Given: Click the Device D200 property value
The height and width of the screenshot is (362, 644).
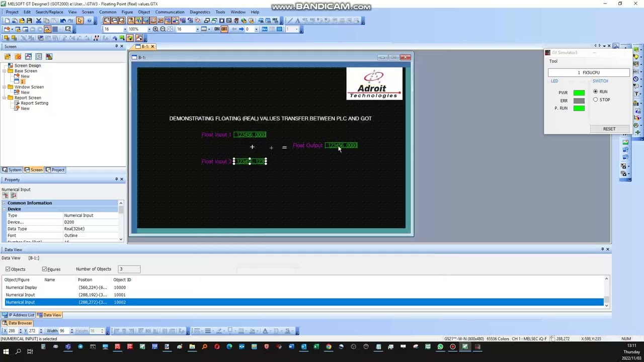Looking at the screenshot, I should pos(91,222).
